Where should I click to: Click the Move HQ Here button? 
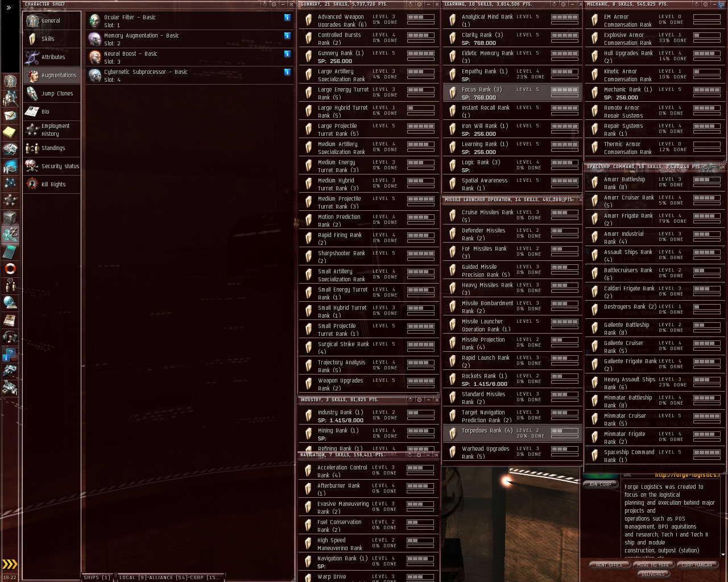point(653,565)
